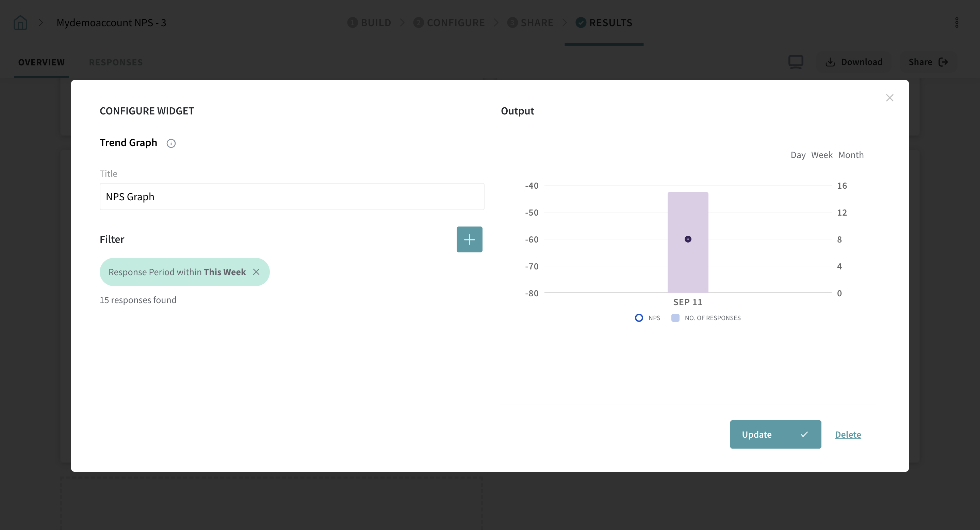Add a new filter with plus button
This screenshot has width=980, height=530.
[x=469, y=239]
